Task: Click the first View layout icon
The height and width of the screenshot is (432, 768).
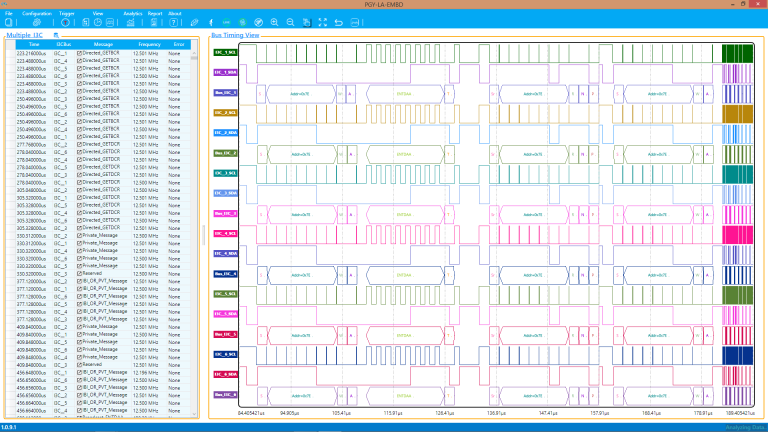Action: tap(86, 23)
